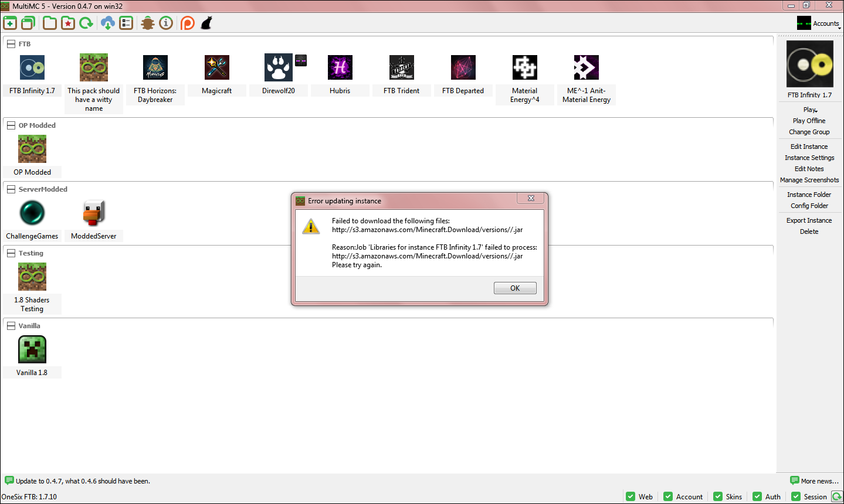This screenshot has height=504, width=844.
Task: Open MultiMC settings checklist icon
Action: coord(126,23)
